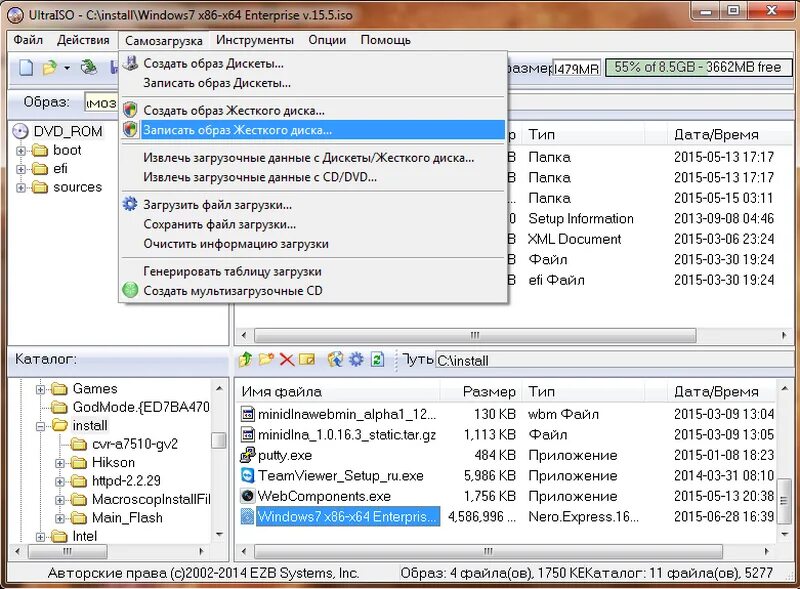Click the TeamViewer_Setup_ru.exe file icon
The height and width of the screenshot is (589, 800).
(x=247, y=475)
